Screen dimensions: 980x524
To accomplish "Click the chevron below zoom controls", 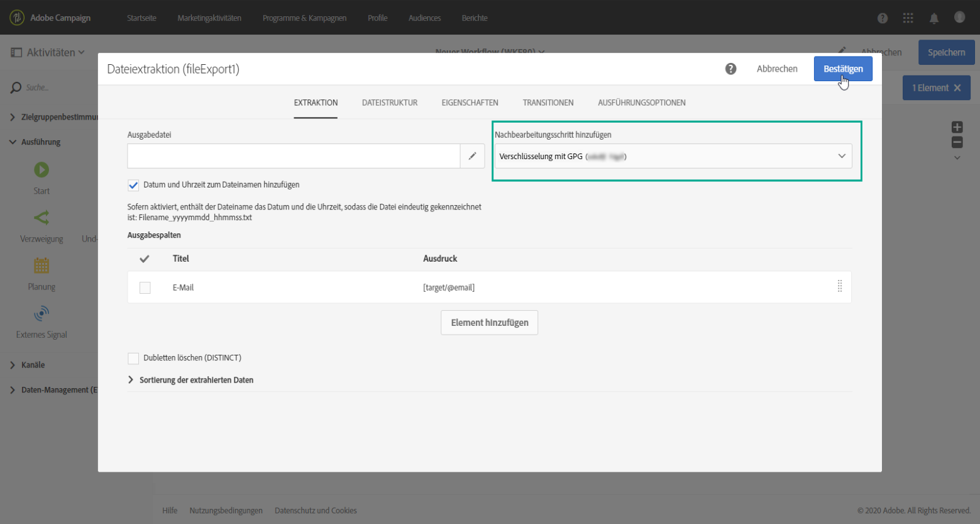I will point(957,158).
